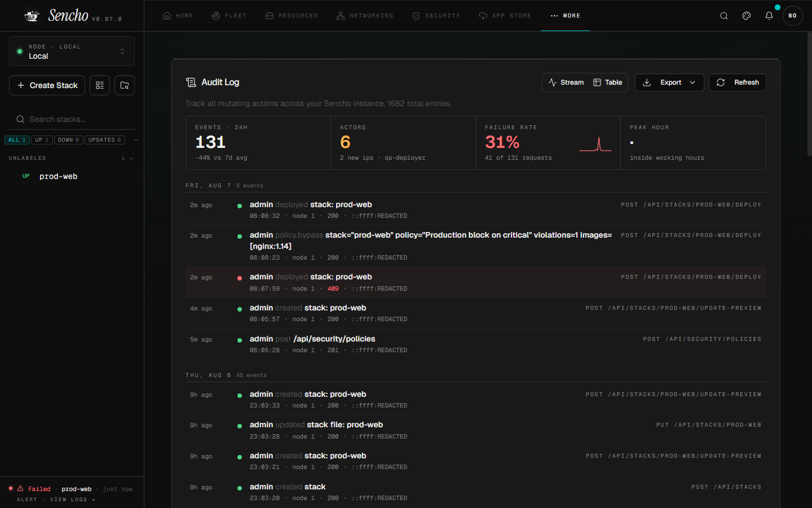Click the folder icon button beside Create Stack

pos(125,85)
